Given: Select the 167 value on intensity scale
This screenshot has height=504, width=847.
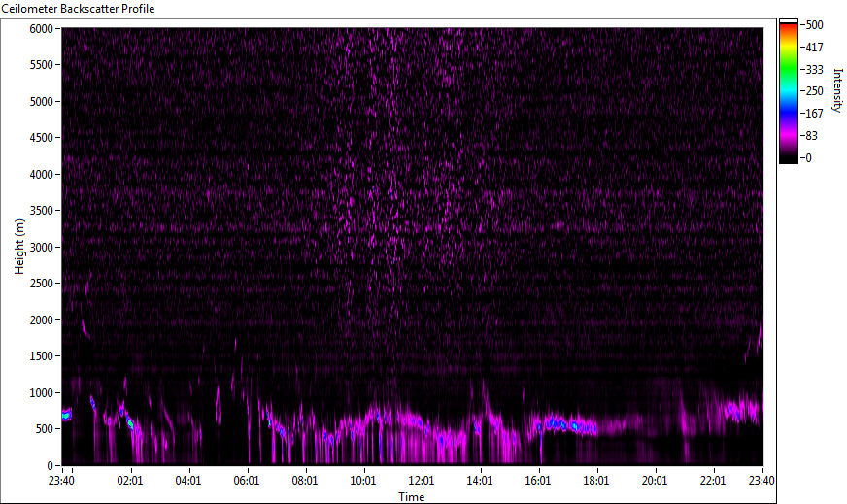Looking at the screenshot, I should point(814,114).
